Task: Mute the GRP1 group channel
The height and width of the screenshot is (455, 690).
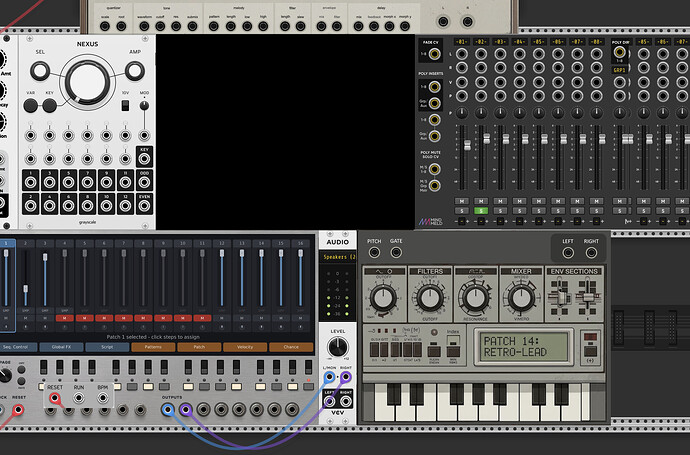Action: pyautogui.click(x=620, y=201)
